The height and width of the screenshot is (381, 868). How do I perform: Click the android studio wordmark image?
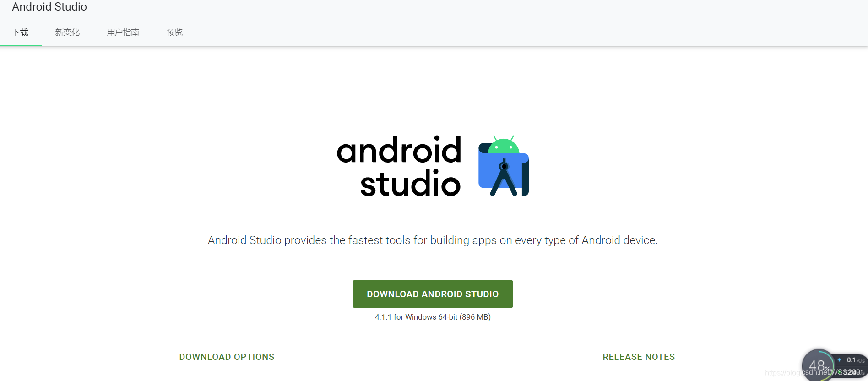pyautogui.click(x=399, y=166)
